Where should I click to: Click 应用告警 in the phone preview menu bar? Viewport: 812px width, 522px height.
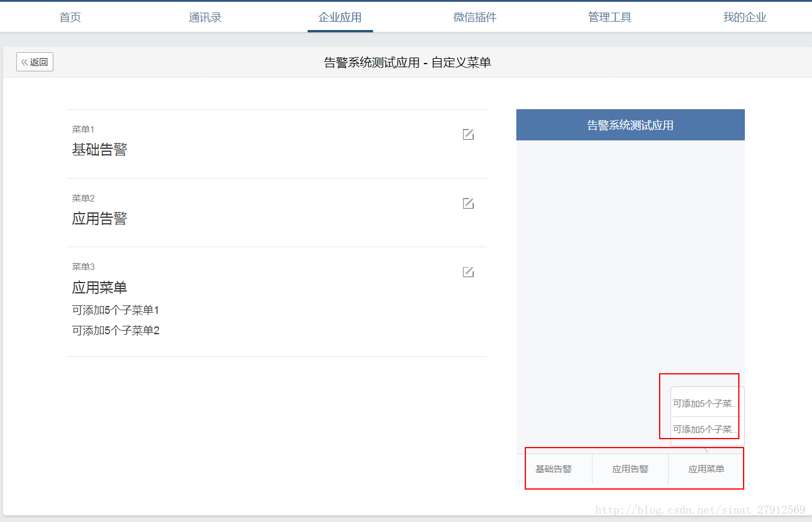630,469
